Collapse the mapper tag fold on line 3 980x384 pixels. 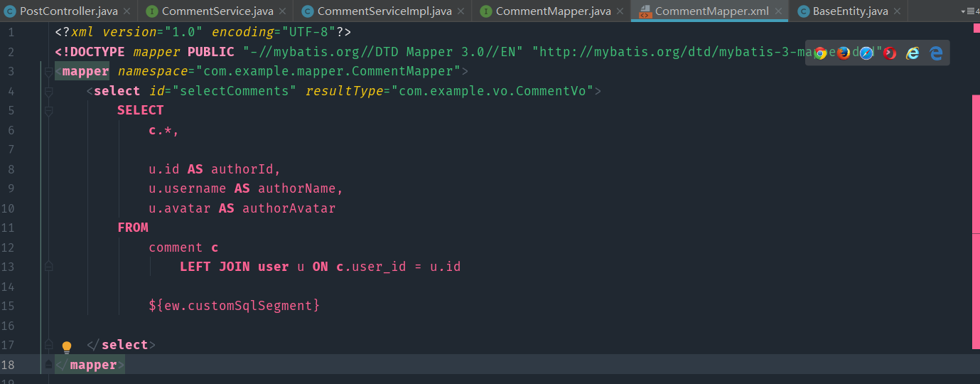(x=49, y=71)
